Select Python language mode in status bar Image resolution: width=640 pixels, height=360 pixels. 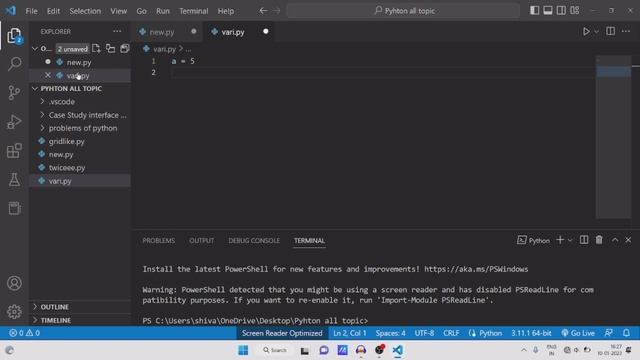[x=490, y=333]
